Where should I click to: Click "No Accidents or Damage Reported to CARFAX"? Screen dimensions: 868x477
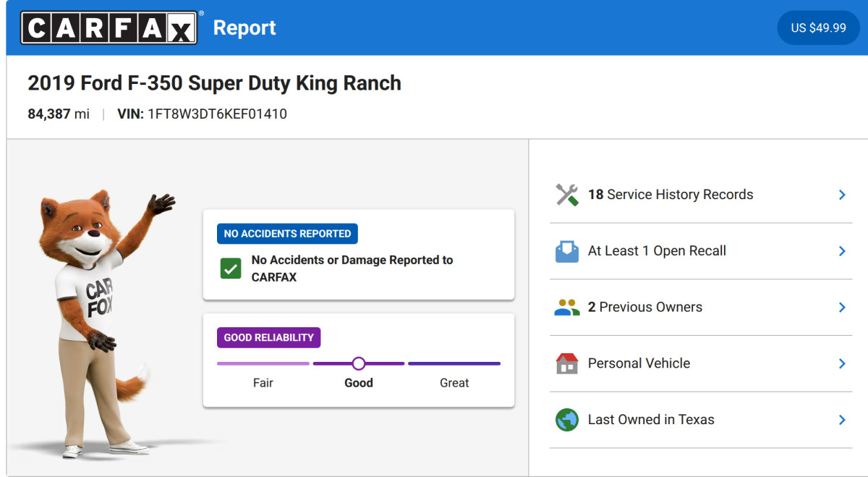pyautogui.click(x=352, y=269)
